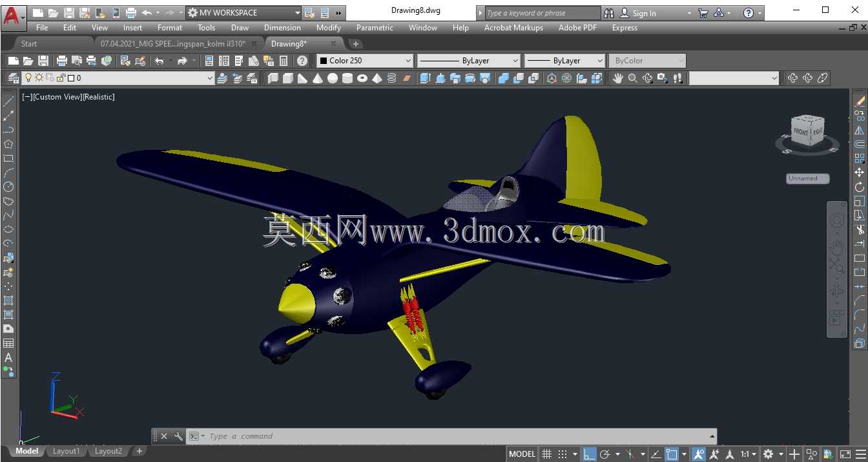Toggle object snap in status bar
Image resolution: width=868 pixels, height=462 pixels.
coord(672,454)
